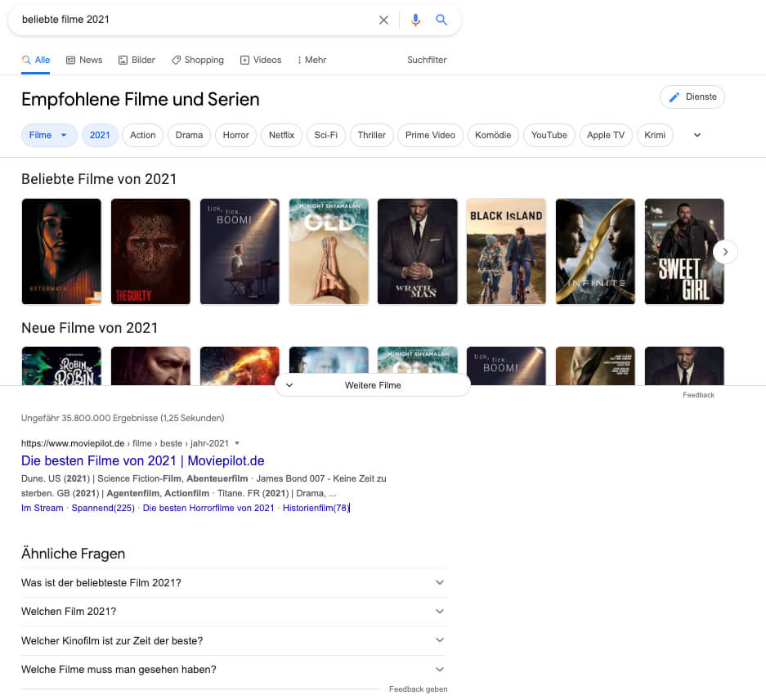
Task: Expand more filter chips with chevron
Action: [x=697, y=136]
